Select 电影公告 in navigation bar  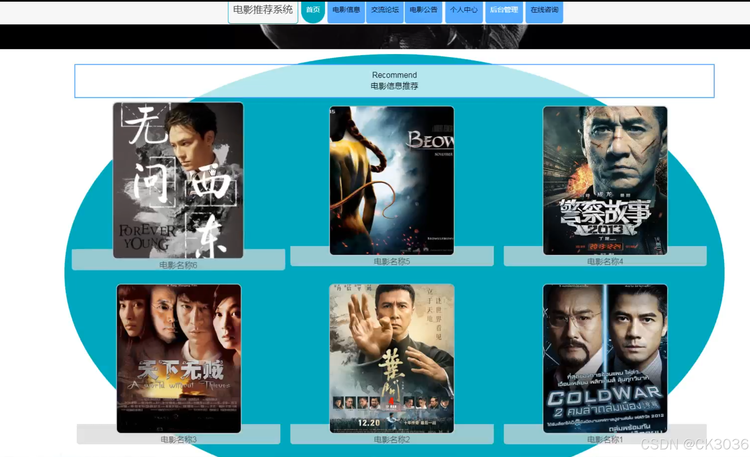click(424, 11)
